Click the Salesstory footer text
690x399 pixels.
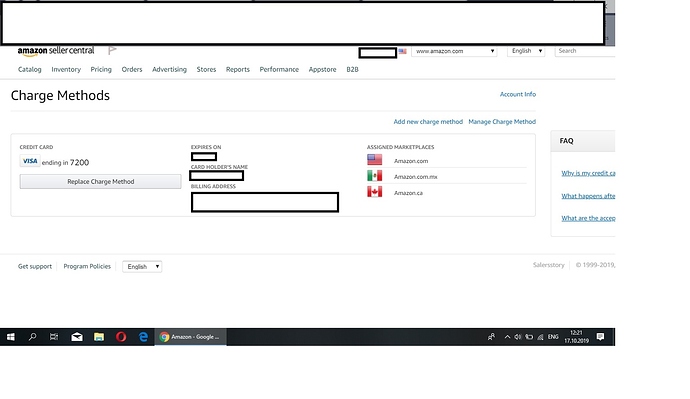tap(549, 265)
